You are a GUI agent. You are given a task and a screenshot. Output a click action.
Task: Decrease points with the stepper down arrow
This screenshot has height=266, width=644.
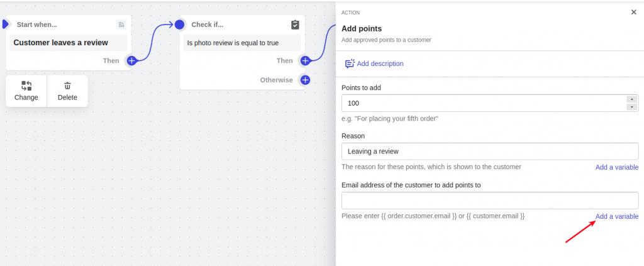point(631,107)
